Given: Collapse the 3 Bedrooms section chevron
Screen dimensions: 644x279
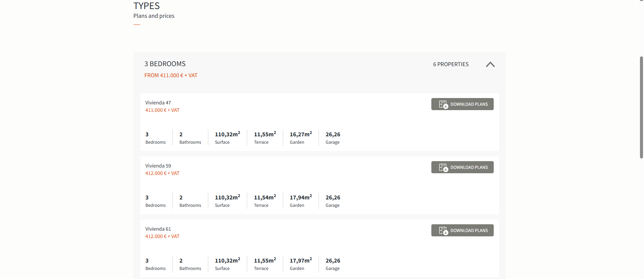Looking at the screenshot, I should click(490, 64).
